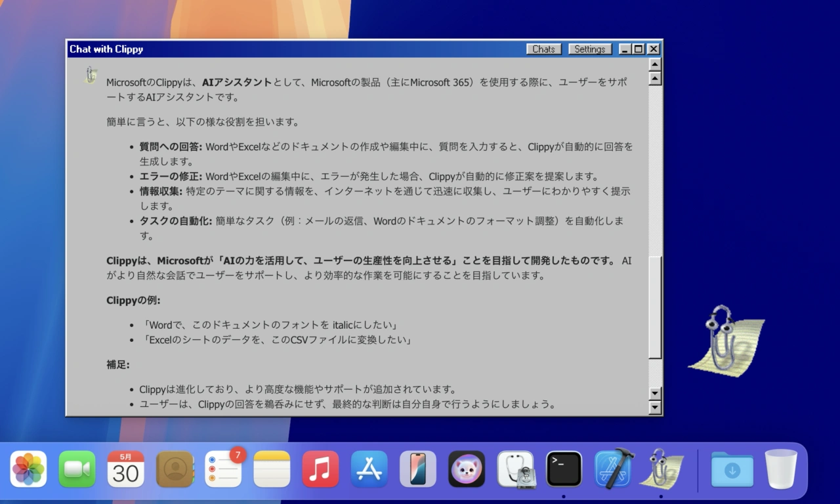Screen dimensions: 840x504
Task: Open Reminders with the red badge
Action: [223, 469]
